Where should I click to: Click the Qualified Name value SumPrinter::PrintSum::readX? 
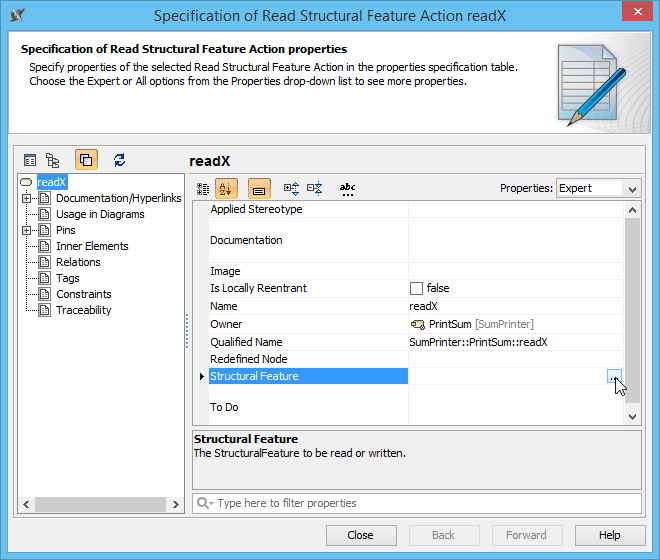point(479,342)
